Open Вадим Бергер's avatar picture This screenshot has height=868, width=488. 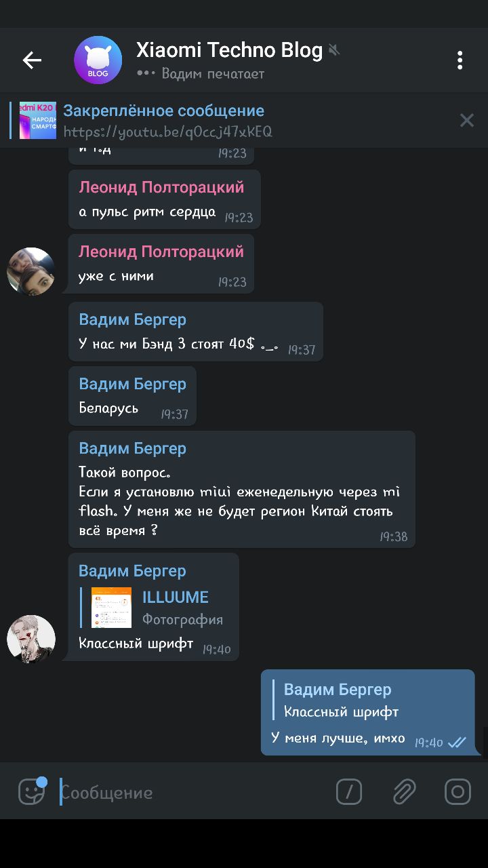[30, 639]
